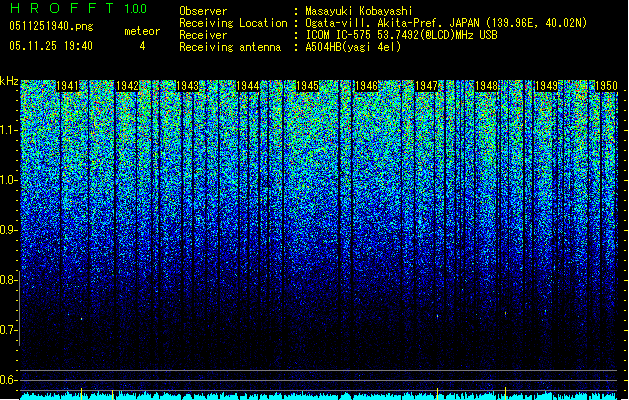The height and width of the screenshot is (400, 629).
Task: Click the 'Receiving Location' label
Action: (x=233, y=23)
